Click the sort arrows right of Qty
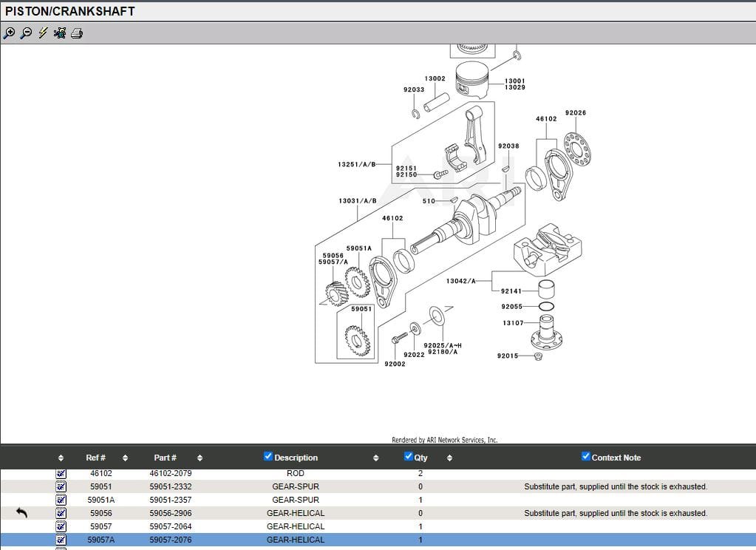756x550 pixels. coord(449,458)
